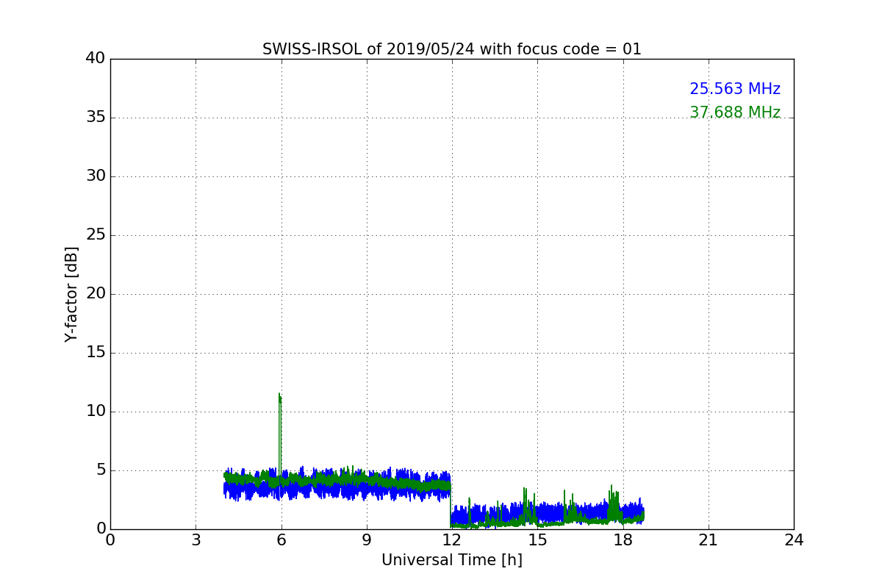The height and width of the screenshot is (588, 882).
Task: Click the chart title SWISS-IRSOL of 2019/05/24
Action: 451,49
